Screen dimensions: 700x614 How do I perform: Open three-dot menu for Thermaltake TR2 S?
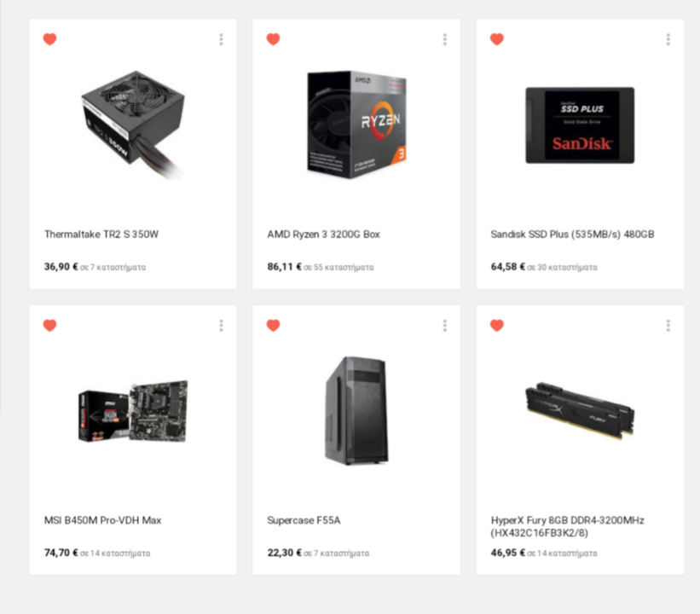(221, 39)
